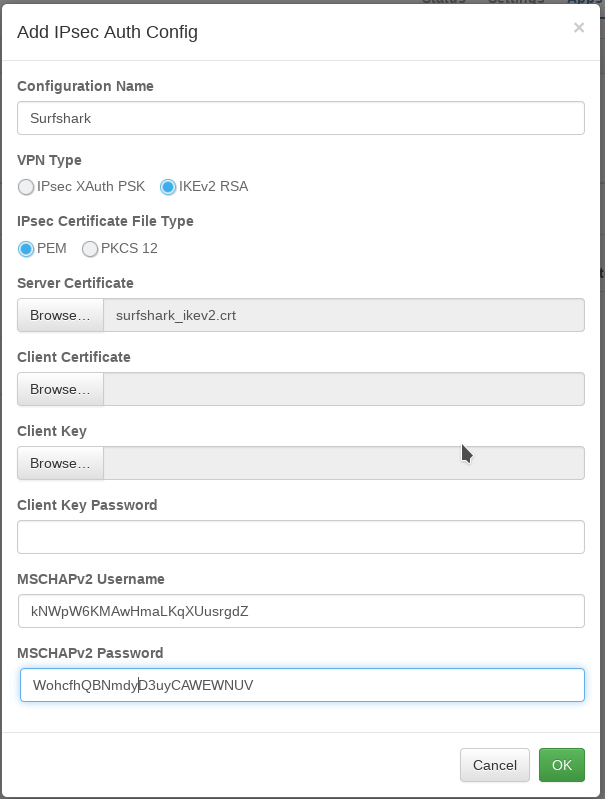This screenshot has height=799, width=605.
Task: Select the IKEv2 RSA VPN type
Action: [168, 187]
